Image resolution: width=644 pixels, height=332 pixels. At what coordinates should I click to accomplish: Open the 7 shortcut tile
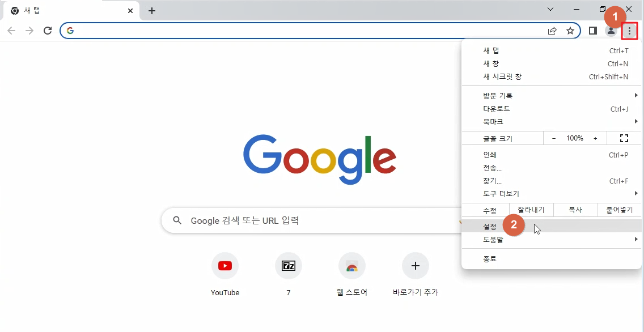click(x=289, y=275)
